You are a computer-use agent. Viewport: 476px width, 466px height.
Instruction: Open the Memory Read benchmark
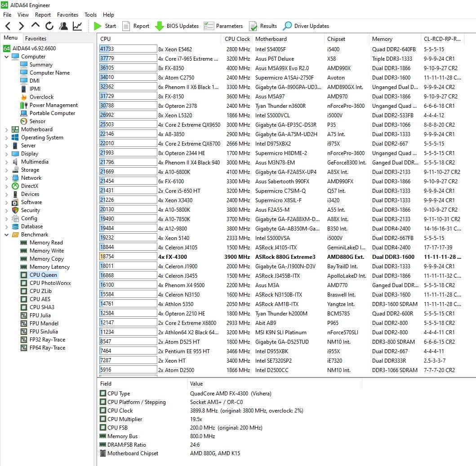tap(46, 243)
